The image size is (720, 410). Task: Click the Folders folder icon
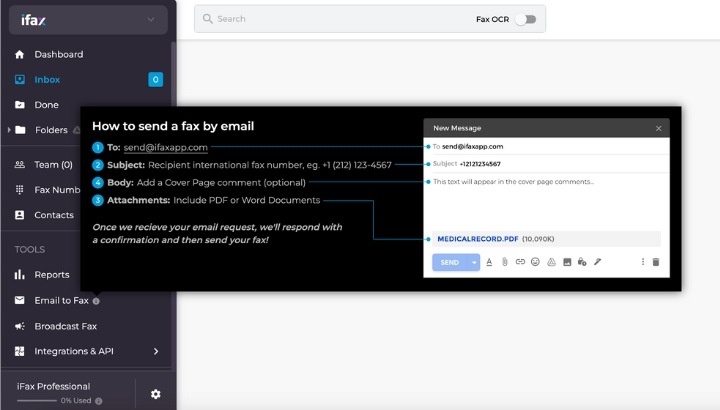(x=20, y=130)
